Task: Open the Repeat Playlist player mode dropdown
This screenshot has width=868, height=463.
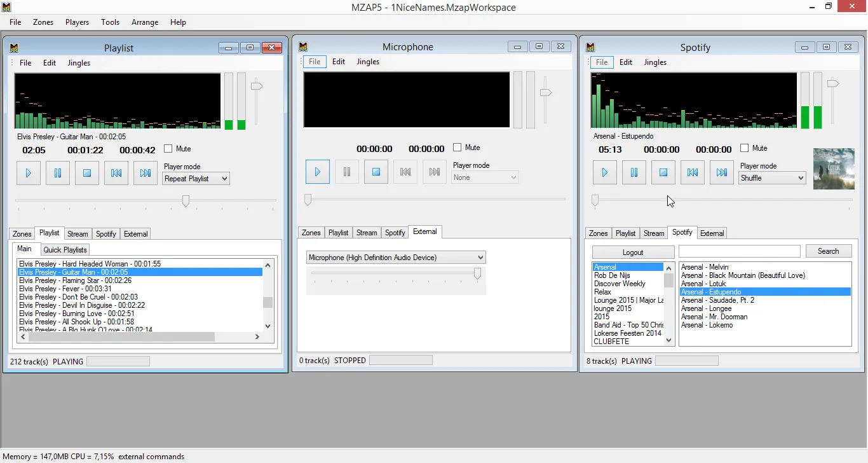Action: click(x=196, y=179)
